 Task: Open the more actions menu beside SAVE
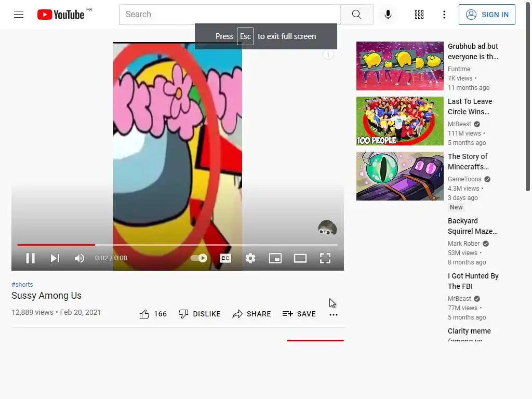334,314
